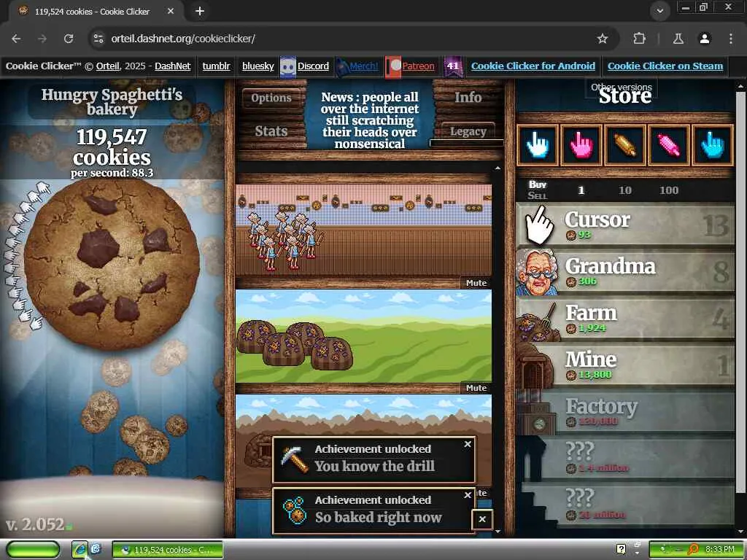Open Cookie Clicker on Steam link
This screenshot has height=560, width=747.
pyautogui.click(x=665, y=66)
